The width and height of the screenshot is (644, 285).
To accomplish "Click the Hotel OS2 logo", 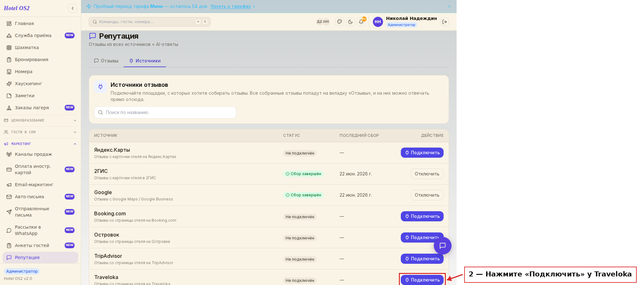I will (x=17, y=8).
